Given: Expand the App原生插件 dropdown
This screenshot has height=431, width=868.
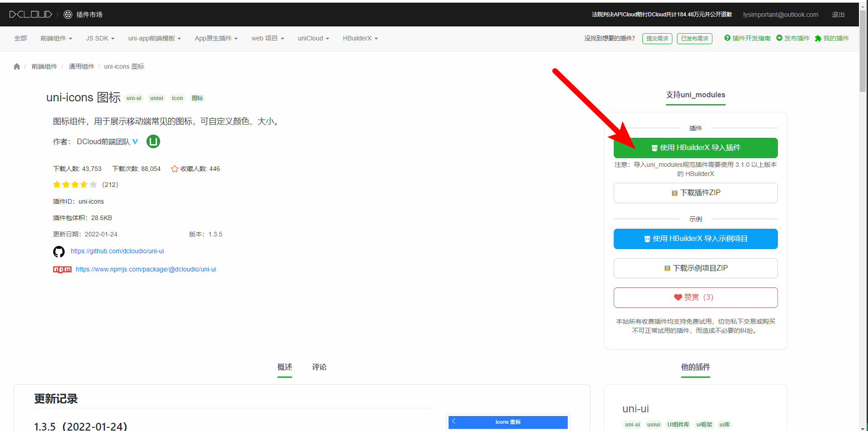Looking at the screenshot, I should coord(217,38).
